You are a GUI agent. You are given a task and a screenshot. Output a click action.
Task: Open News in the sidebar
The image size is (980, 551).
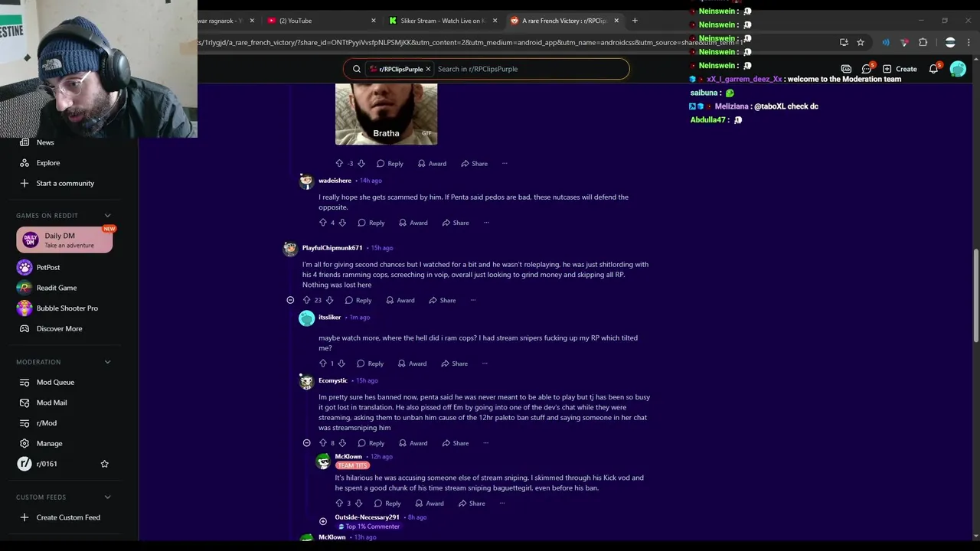coord(45,142)
